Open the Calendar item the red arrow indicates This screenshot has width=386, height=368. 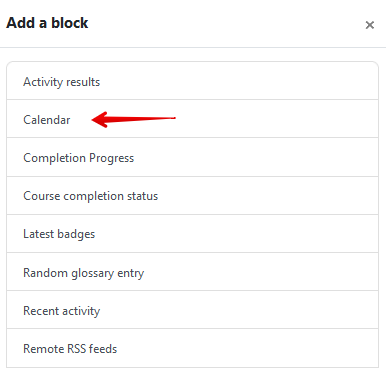(x=193, y=119)
